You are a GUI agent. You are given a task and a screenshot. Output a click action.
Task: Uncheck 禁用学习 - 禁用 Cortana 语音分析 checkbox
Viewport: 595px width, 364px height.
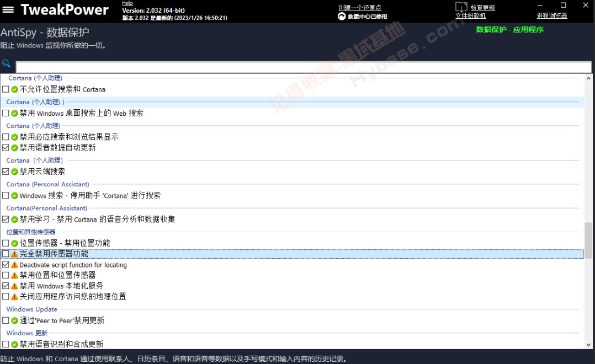coord(6,219)
